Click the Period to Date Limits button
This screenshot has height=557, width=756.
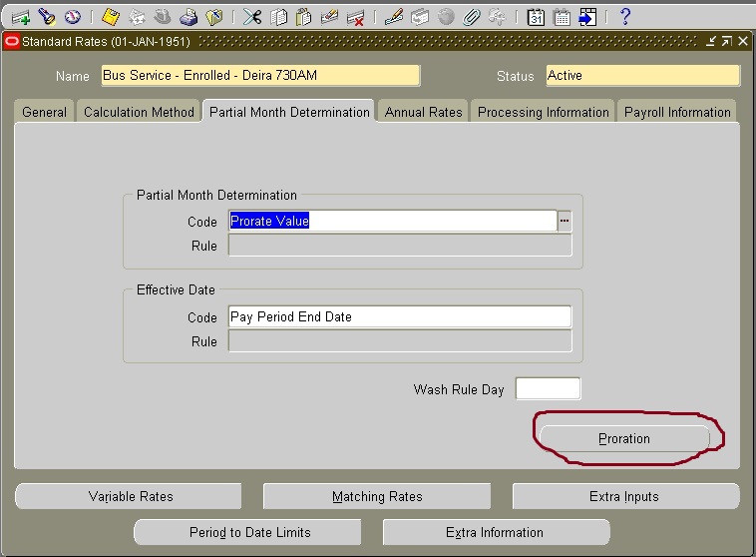point(248,532)
